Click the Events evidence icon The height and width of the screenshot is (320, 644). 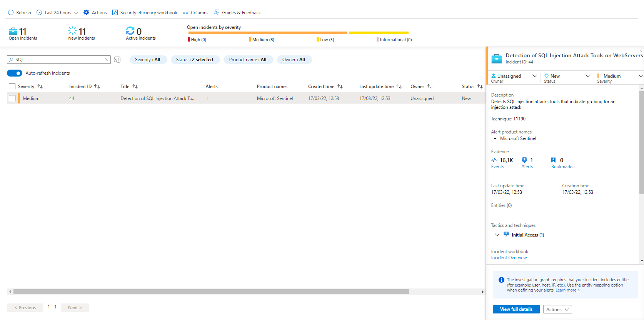pos(494,160)
